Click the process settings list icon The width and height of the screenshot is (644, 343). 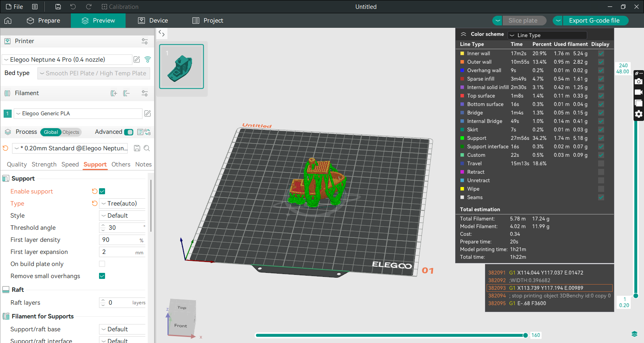pyautogui.click(x=140, y=132)
